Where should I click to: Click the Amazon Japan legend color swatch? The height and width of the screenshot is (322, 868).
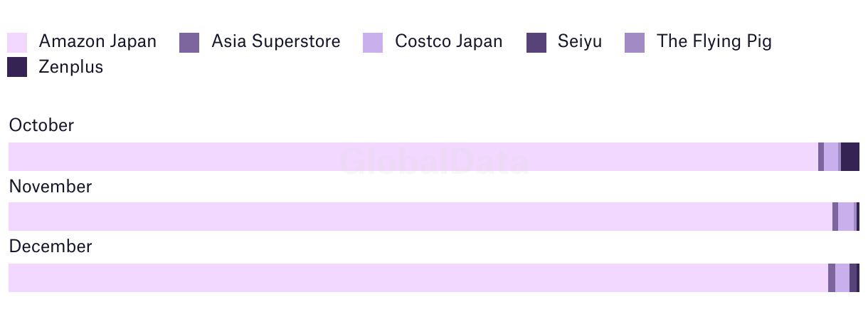pyautogui.click(x=17, y=42)
